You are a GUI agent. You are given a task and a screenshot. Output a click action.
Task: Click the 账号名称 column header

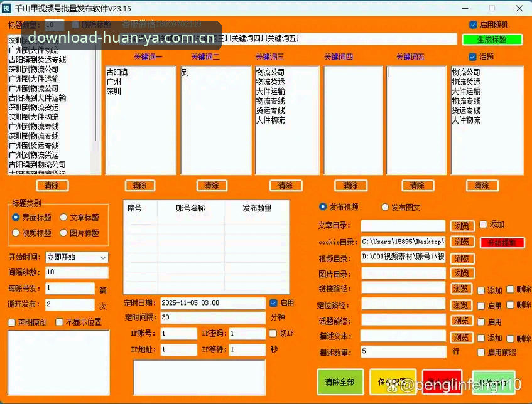[x=190, y=208]
